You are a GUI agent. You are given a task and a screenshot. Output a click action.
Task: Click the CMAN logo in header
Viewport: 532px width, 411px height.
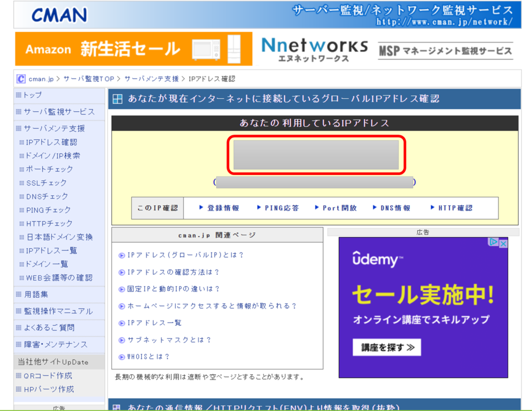tap(59, 15)
